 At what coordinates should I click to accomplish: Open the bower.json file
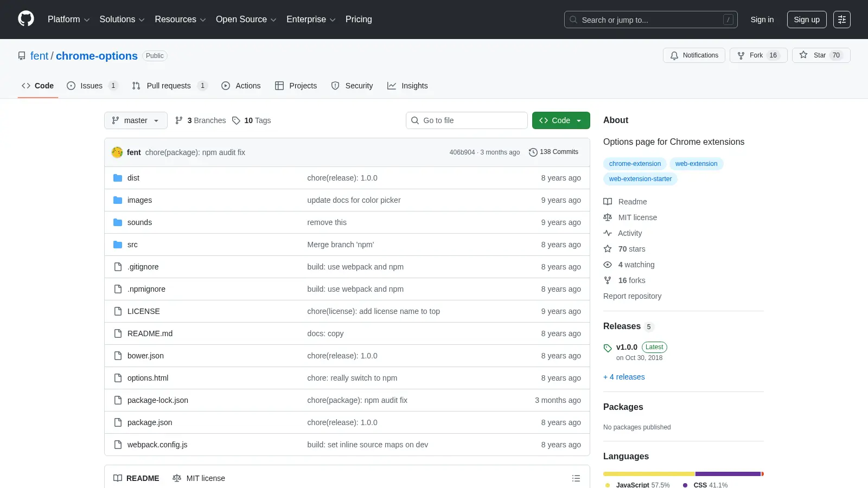pos(145,356)
